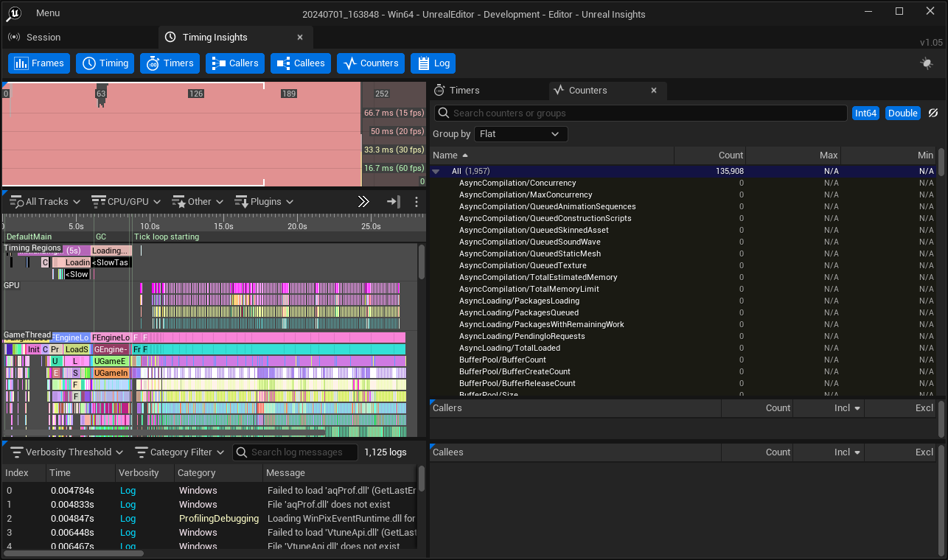The width and height of the screenshot is (948, 560).
Task: Click the log horizontal scrollbar
Action: coord(74,553)
